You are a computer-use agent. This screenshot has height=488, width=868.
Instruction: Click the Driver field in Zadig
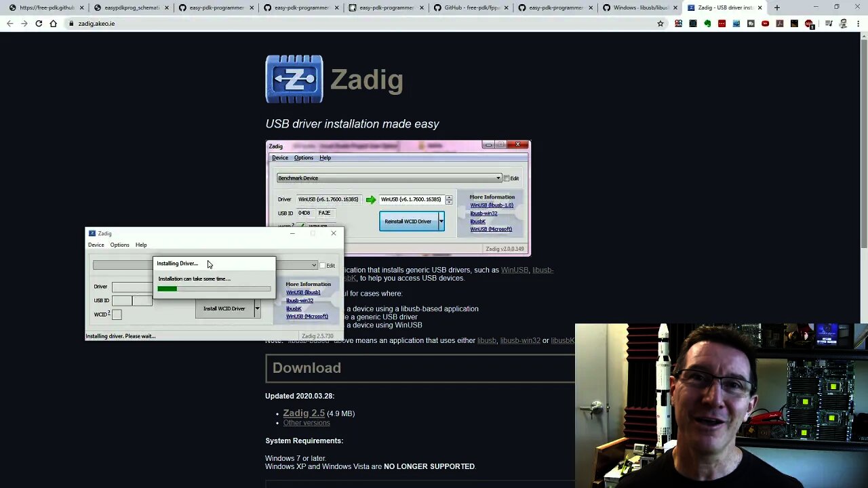point(132,287)
